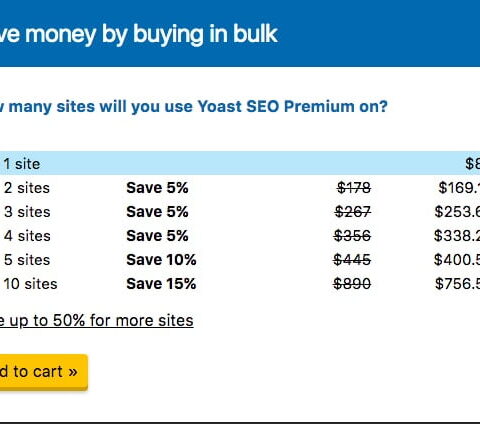Click the crossed-out $445 price
Image resolution: width=480 pixels, height=424 pixels.
352,260
